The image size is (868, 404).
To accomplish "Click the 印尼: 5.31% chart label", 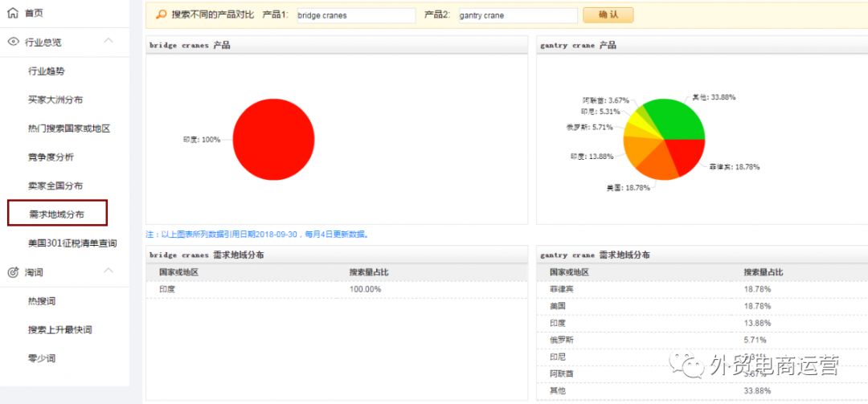I will click(600, 111).
